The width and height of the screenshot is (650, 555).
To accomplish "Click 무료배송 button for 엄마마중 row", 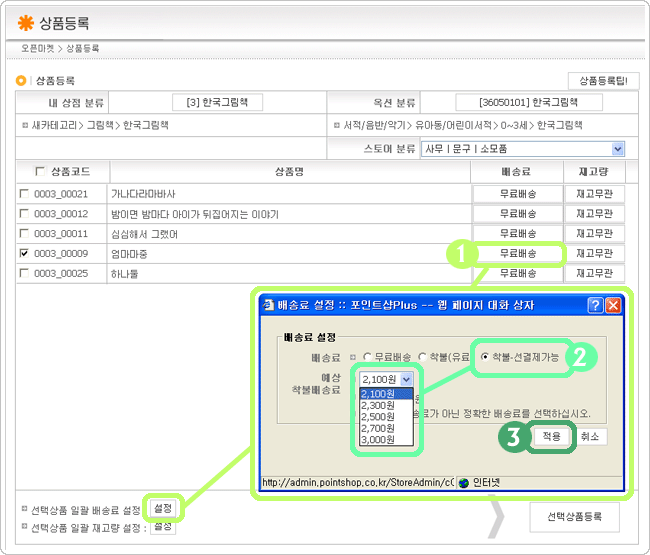I will pyautogui.click(x=517, y=254).
